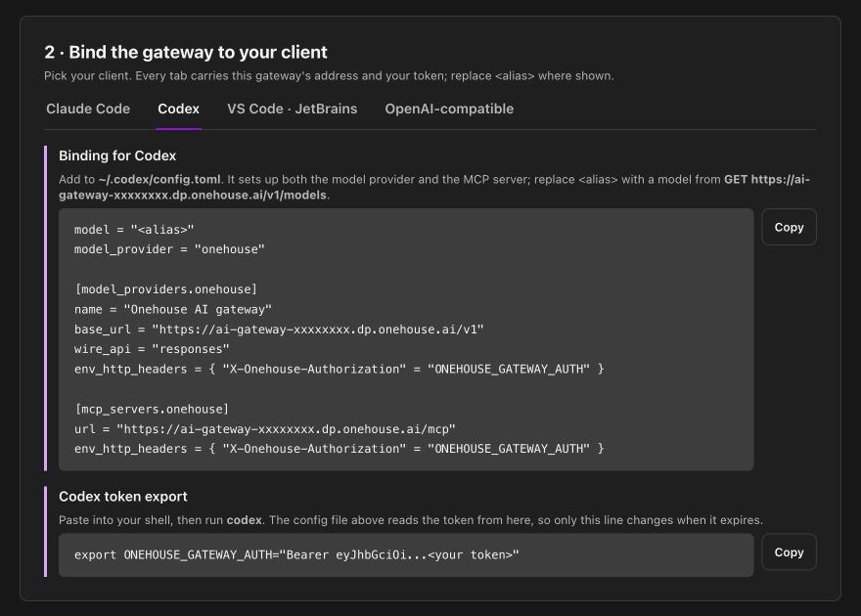
Task: Switch to the Claude Code tab
Action: point(88,109)
